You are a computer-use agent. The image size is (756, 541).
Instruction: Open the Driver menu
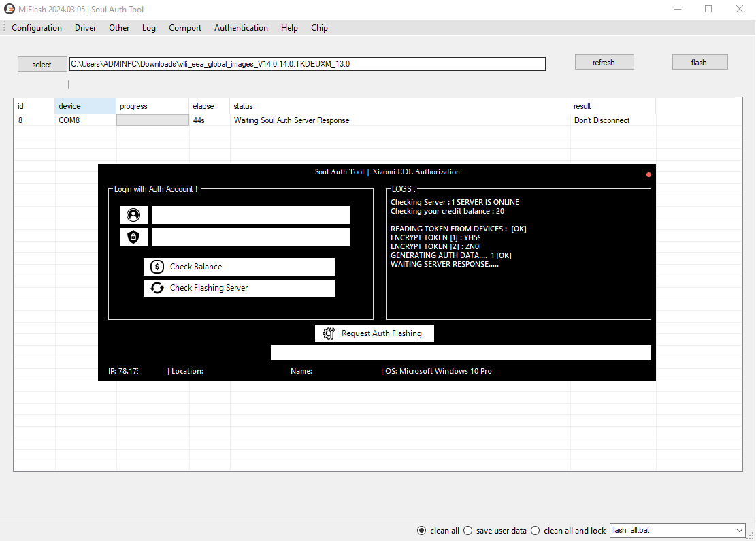(x=85, y=28)
